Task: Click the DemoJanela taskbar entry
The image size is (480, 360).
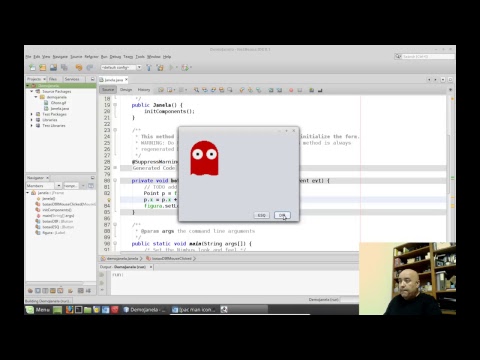Action: click(x=144, y=310)
